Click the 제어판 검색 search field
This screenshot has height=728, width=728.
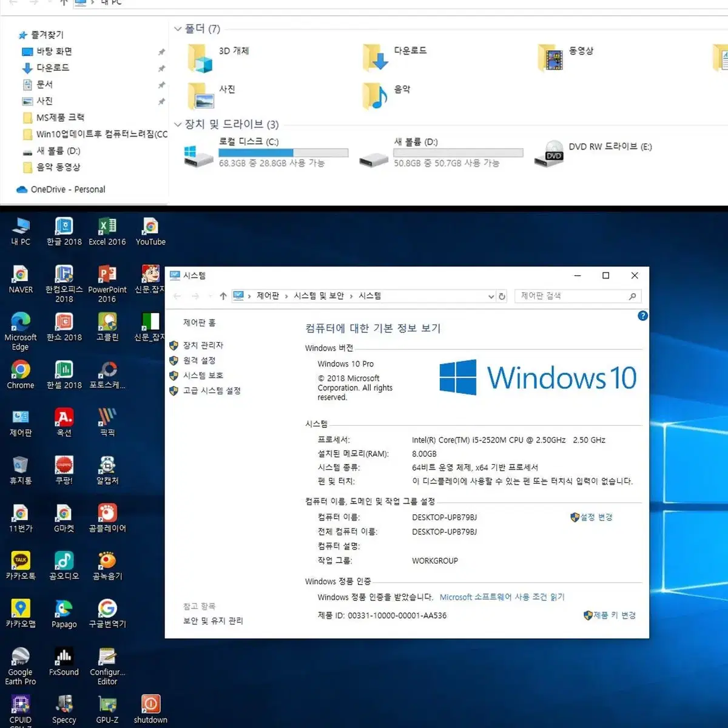click(x=578, y=296)
